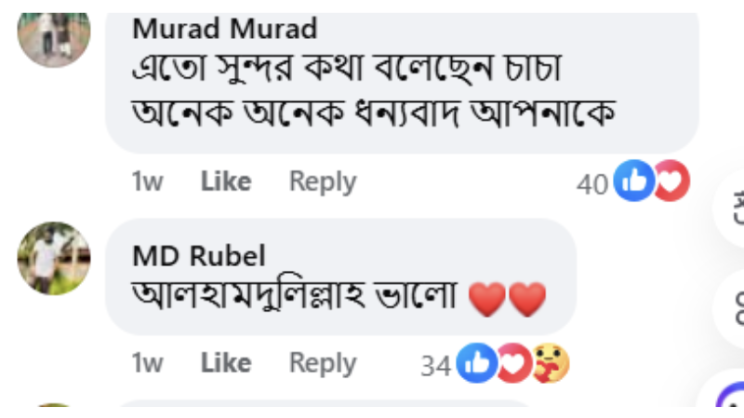
Task: Open the Murad Murad profile name link
Action: [224, 28]
